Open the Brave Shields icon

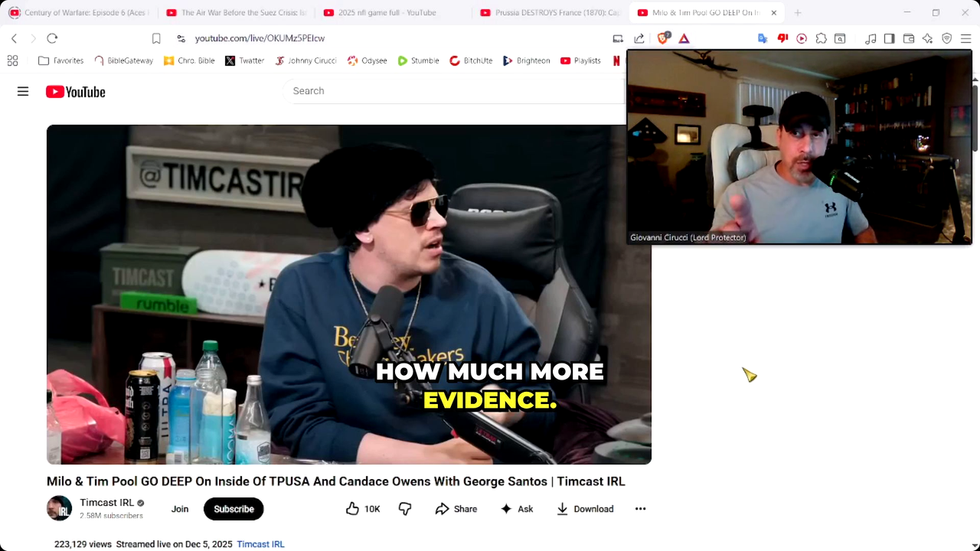tap(664, 38)
